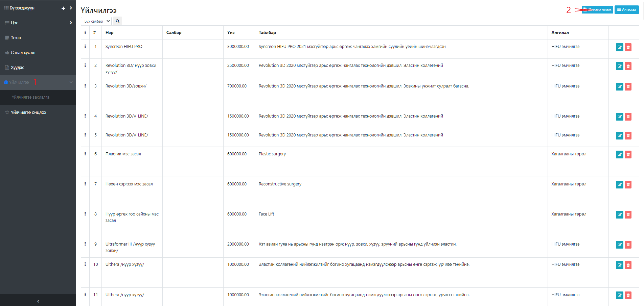This screenshot has width=644, height=306.
Task: Click trash icon for Reconstructive surgery row
Action: click(x=628, y=185)
